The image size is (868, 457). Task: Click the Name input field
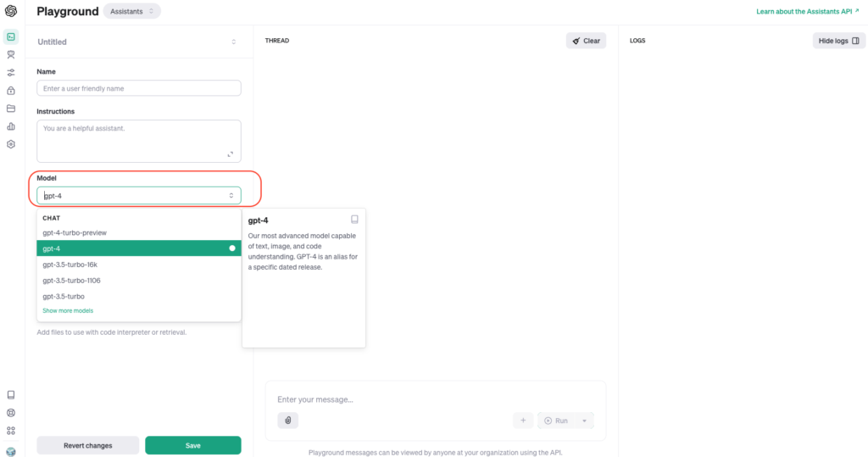139,88
